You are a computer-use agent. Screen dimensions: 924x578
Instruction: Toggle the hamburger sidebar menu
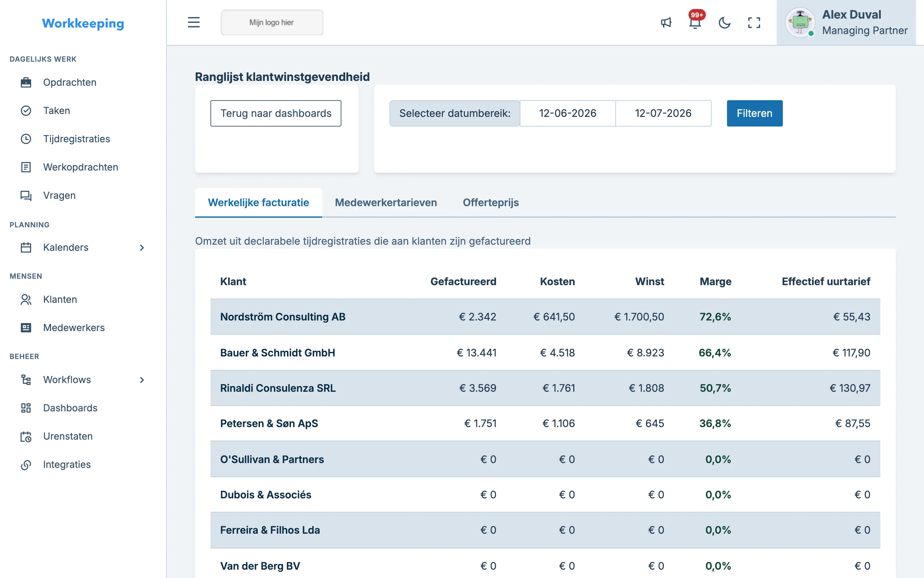click(193, 22)
